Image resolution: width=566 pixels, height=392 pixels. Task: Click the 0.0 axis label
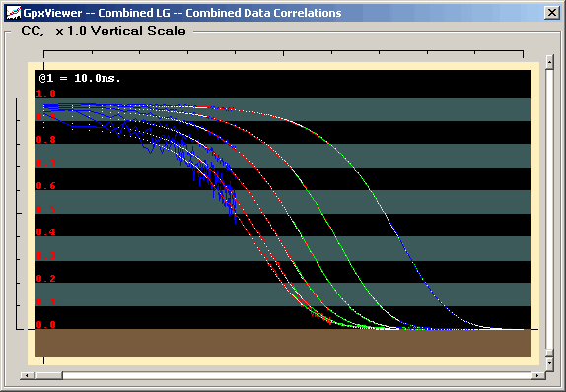click(45, 325)
